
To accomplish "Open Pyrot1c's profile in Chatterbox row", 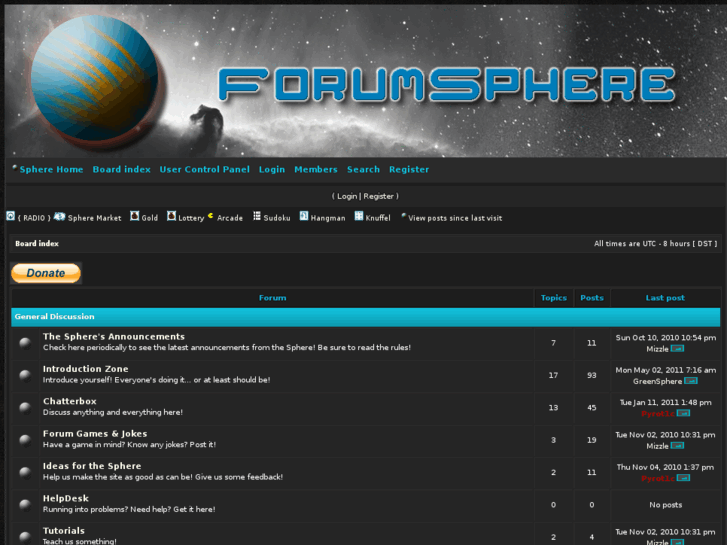I will click(x=658, y=413).
